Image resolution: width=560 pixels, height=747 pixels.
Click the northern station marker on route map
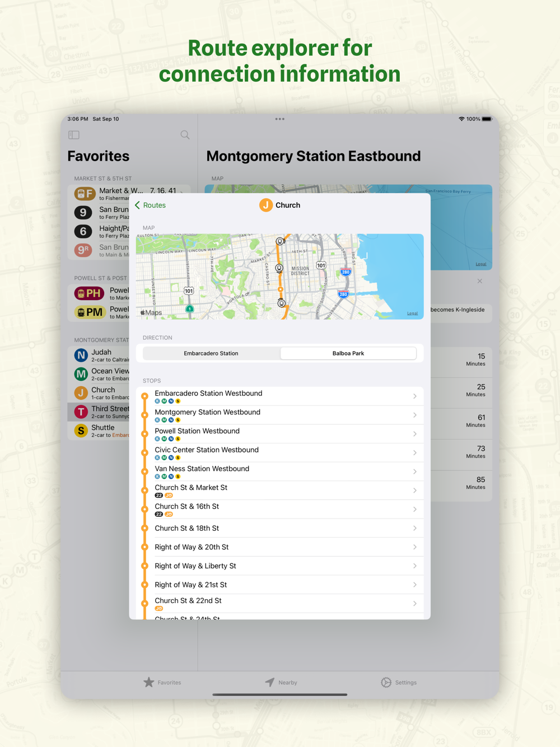pos(280,241)
